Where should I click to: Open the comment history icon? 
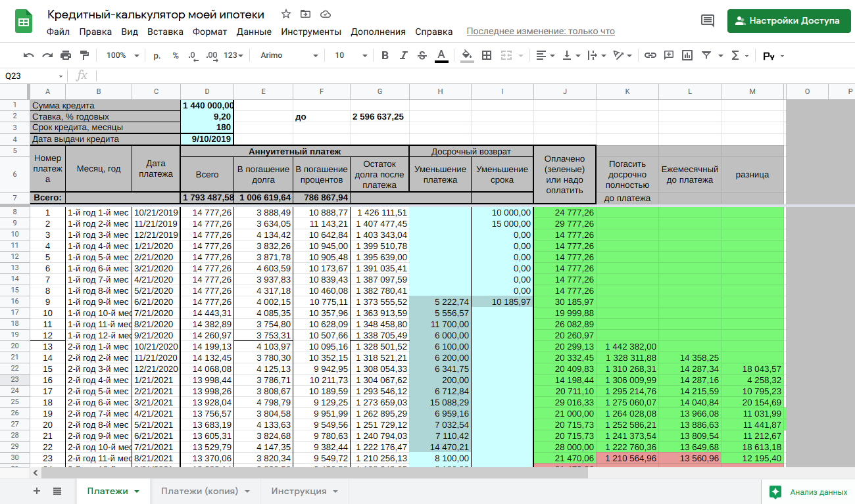coord(708,20)
